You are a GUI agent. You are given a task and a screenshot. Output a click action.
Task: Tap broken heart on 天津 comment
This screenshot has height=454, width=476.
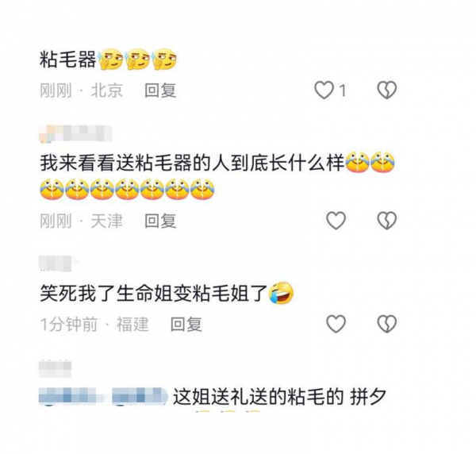387,220
